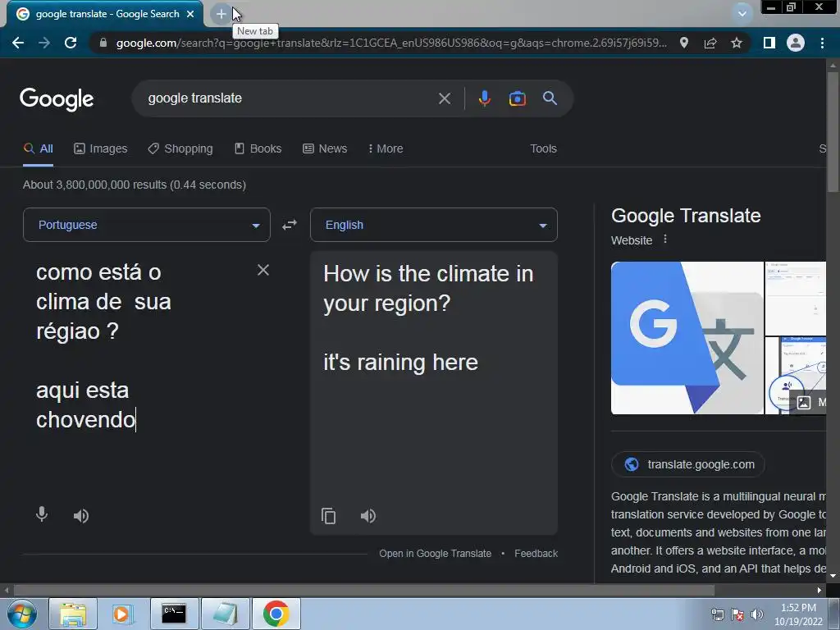Viewport: 840px width, 630px height.
Task: Submit search with magnifier icon
Action: pyautogui.click(x=550, y=98)
